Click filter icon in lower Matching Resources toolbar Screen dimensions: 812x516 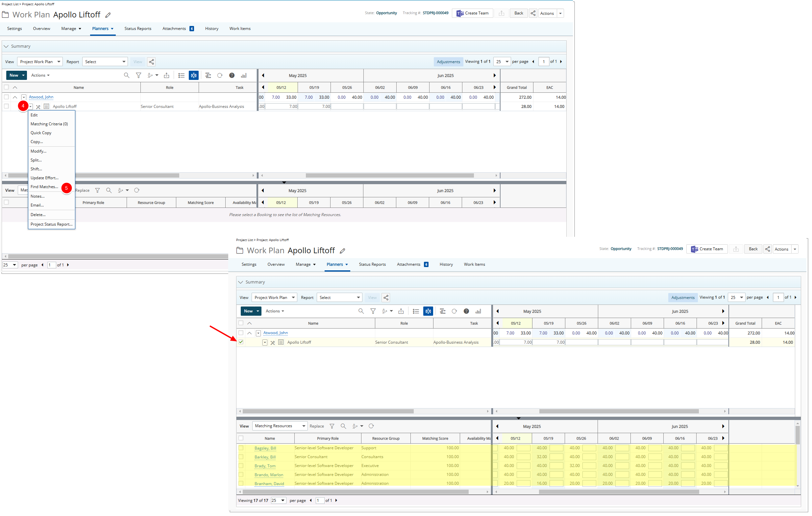332,426
